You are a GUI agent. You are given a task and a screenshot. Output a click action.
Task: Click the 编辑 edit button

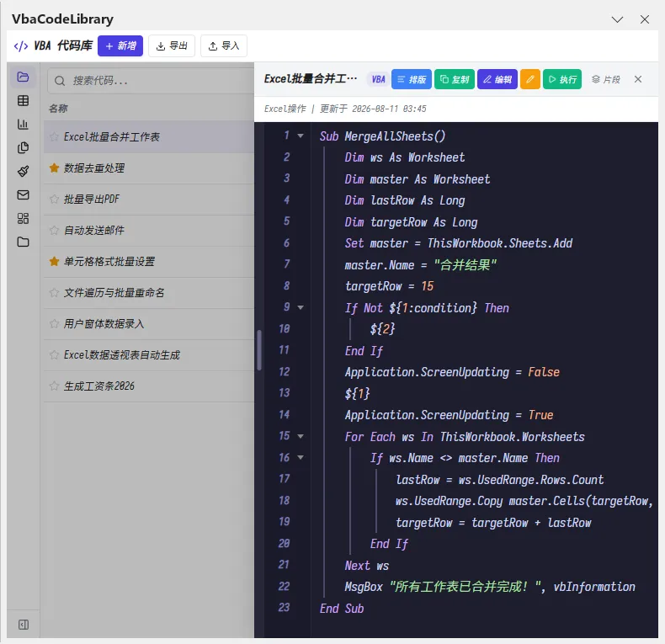tap(497, 79)
